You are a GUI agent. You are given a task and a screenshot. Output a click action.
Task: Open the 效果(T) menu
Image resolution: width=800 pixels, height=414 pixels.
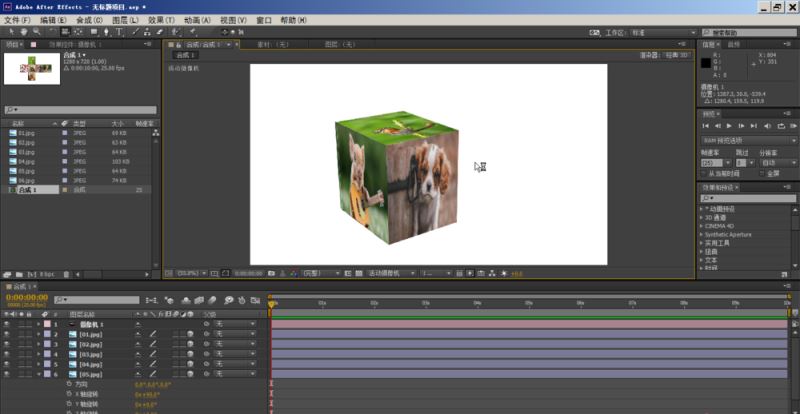click(x=161, y=20)
